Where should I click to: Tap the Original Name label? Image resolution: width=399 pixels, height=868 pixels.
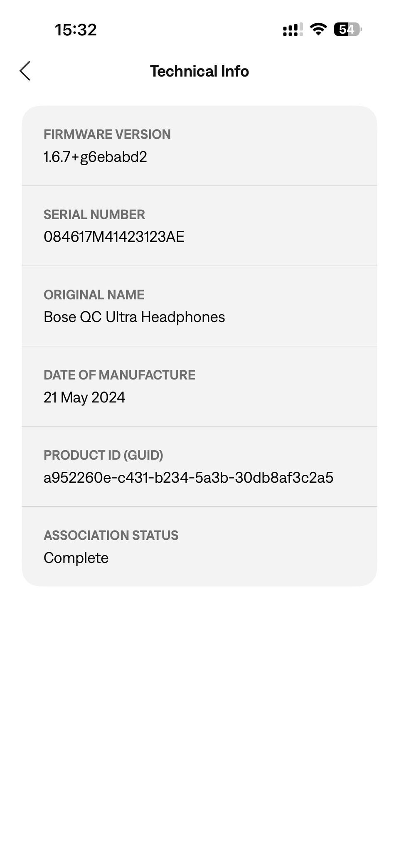[x=94, y=295]
